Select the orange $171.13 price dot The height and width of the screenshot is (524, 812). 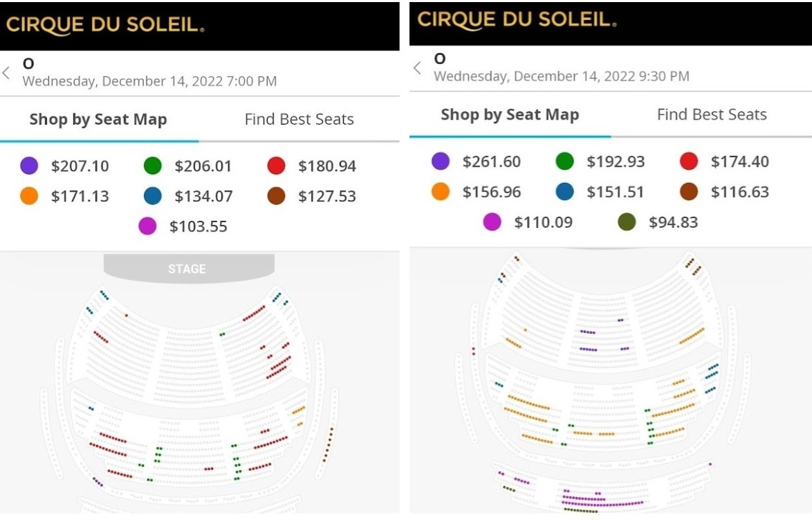tap(29, 197)
